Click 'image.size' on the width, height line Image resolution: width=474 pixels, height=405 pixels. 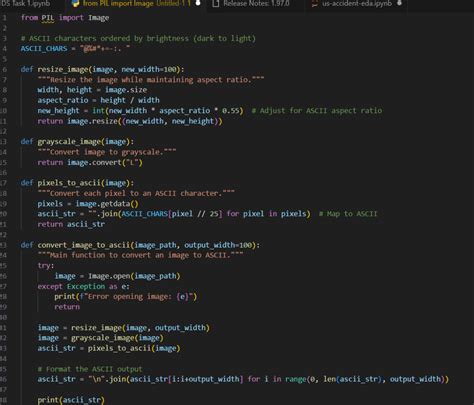coord(126,90)
